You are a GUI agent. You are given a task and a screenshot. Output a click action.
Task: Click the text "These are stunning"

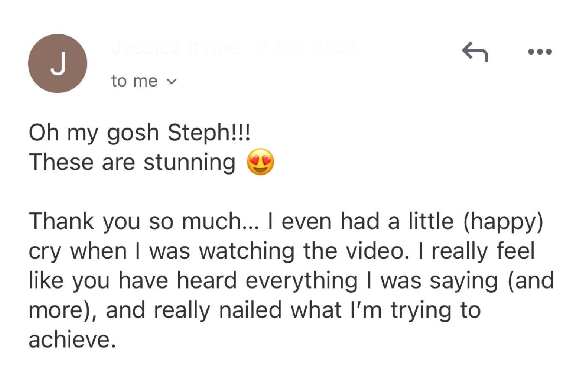(132, 162)
